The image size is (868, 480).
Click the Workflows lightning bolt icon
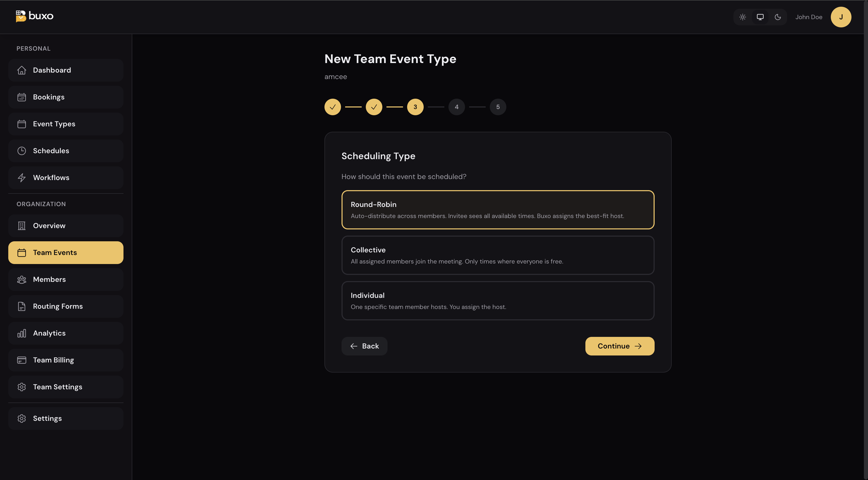(21, 178)
